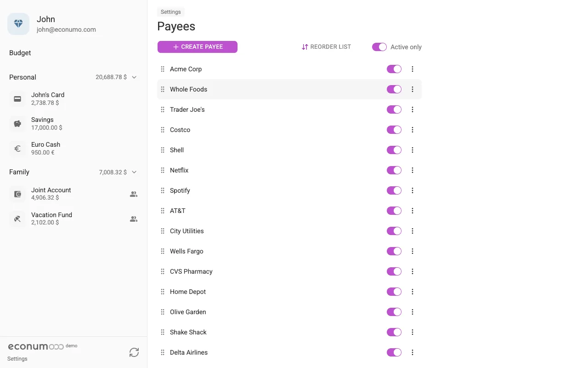Screen dimensions: 588x368
Task: Open three-dot menu for City Utilities
Action: click(x=413, y=231)
